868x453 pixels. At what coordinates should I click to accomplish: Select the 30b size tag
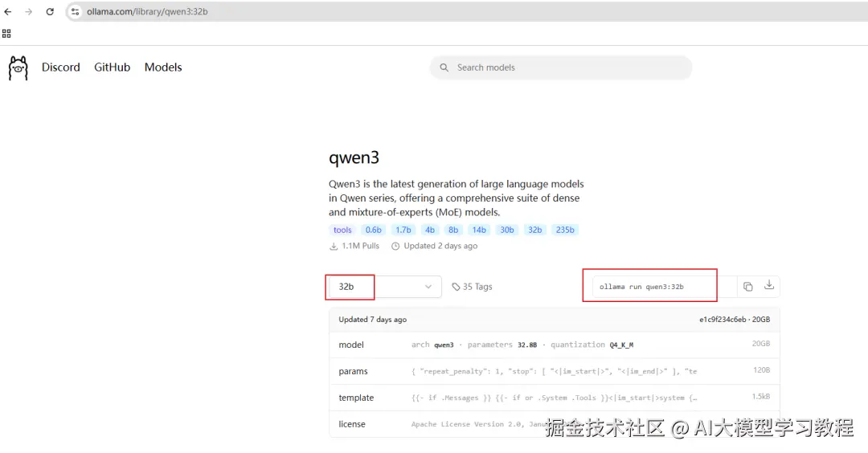(507, 230)
